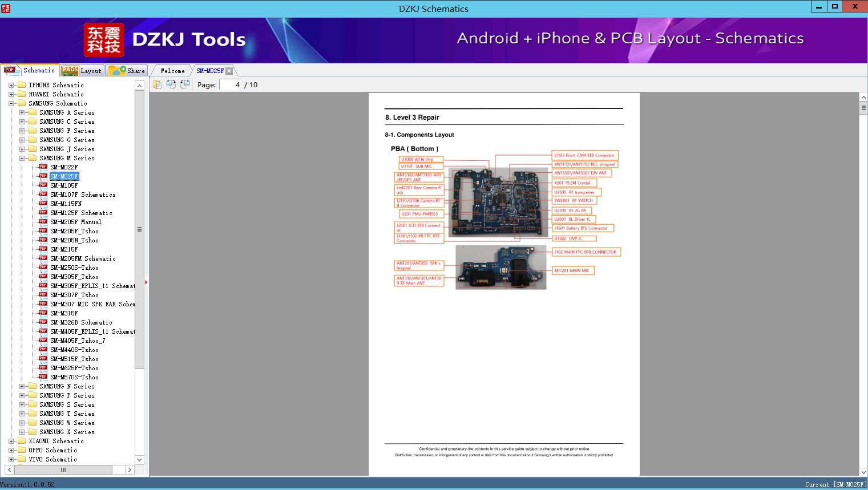Image resolution: width=868 pixels, height=490 pixels.
Task: Select SAMSUNG N Series tree item
Action: pyautogui.click(x=67, y=386)
